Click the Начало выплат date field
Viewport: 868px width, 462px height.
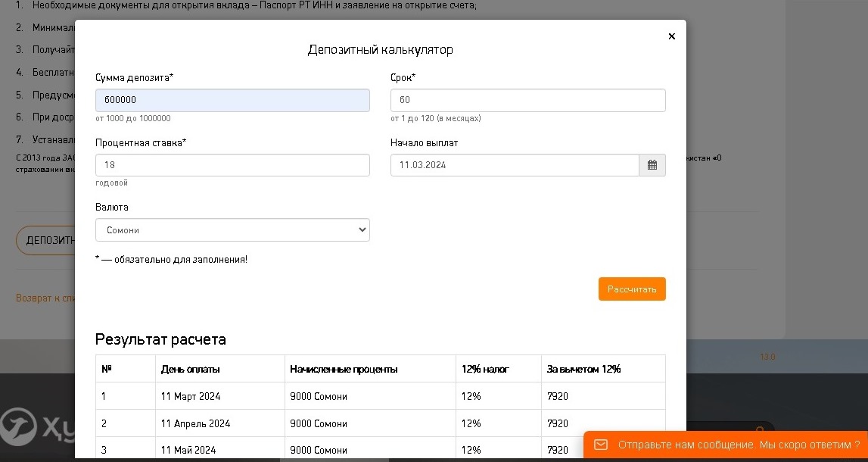[x=515, y=165]
